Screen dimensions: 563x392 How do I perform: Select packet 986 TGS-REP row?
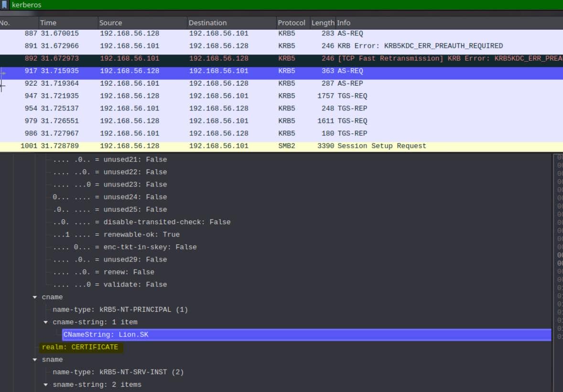pos(281,133)
